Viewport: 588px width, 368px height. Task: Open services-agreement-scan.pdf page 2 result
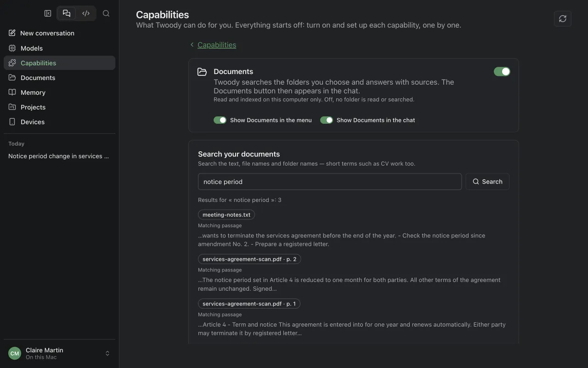[x=249, y=259]
